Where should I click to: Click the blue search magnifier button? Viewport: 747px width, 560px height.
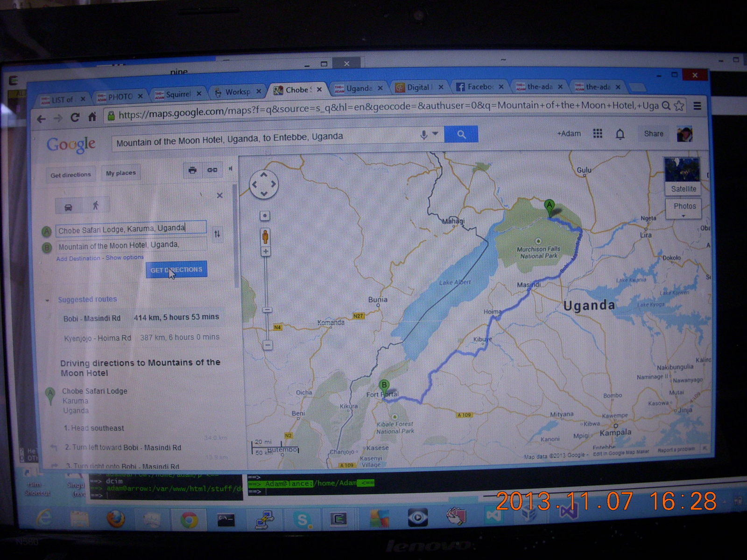pyautogui.click(x=461, y=134)
